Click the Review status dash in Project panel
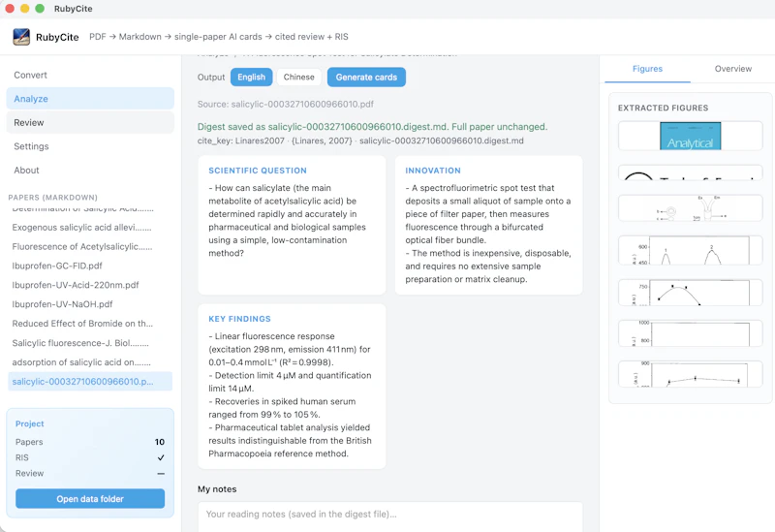The image size is (775, 532). tap(161, 474)
